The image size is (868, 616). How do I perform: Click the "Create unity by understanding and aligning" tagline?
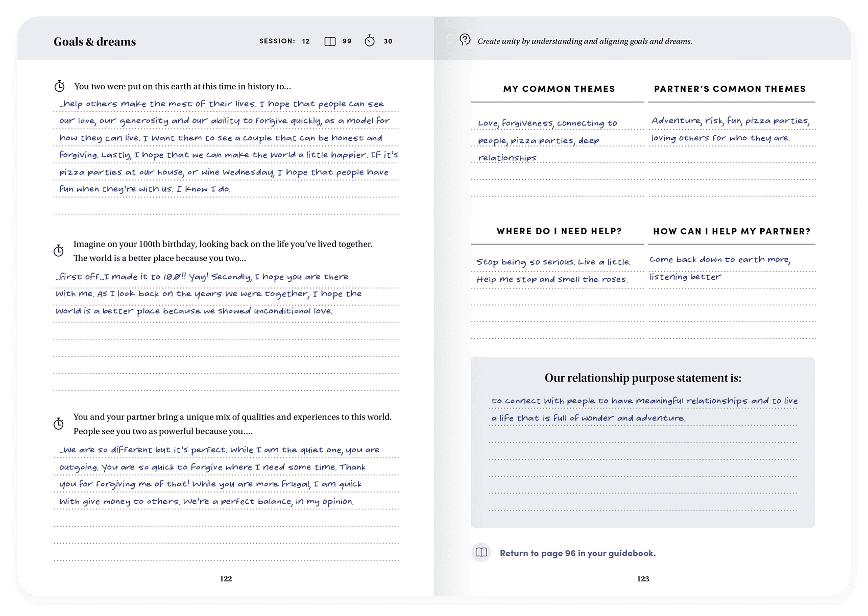click(x=585, y=41)
